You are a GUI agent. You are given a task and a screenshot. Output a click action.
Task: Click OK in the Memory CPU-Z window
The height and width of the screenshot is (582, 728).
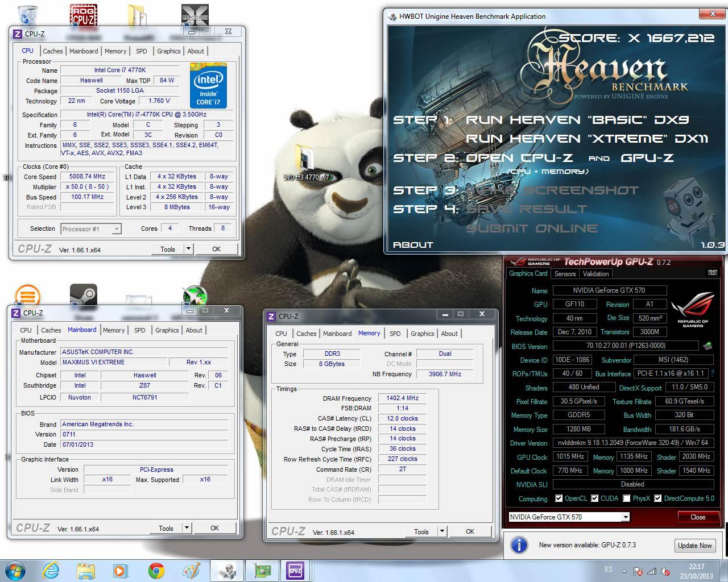(x=470, y=531)
